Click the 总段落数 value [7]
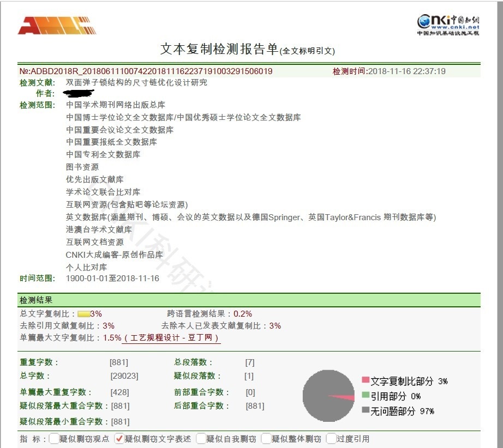This screenshot has width=503, height=448. tap(250, 362)
